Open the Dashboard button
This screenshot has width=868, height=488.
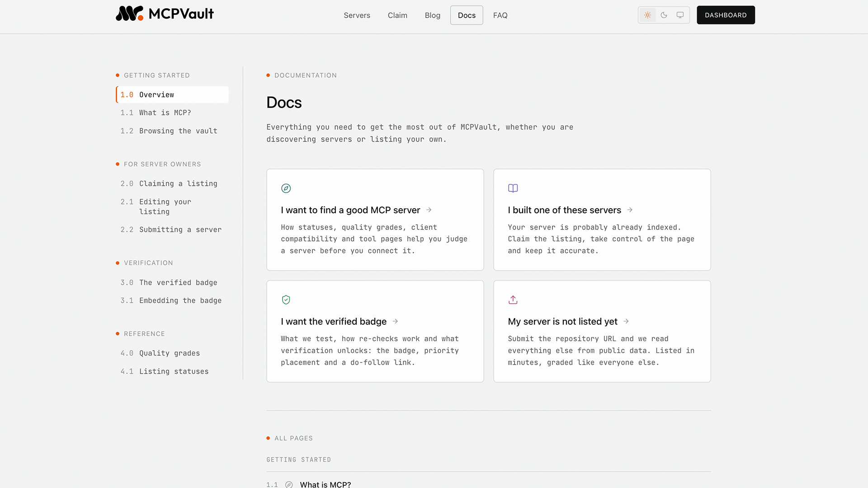coord(726,15)
